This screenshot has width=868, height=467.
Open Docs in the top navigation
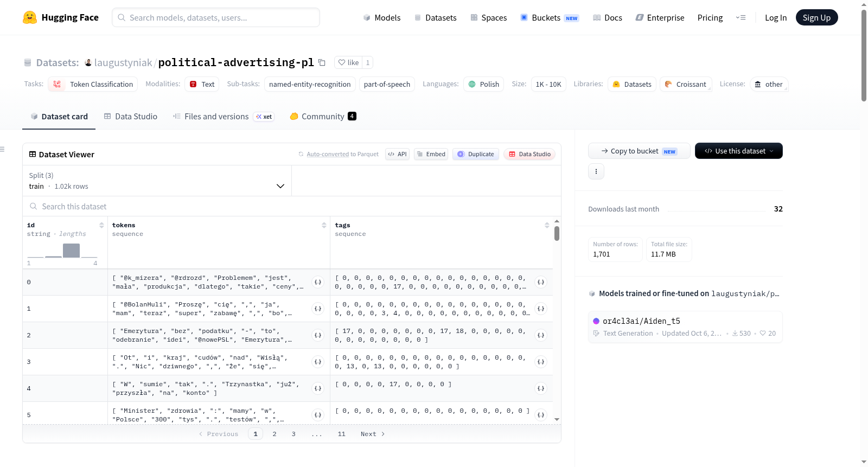608,18
